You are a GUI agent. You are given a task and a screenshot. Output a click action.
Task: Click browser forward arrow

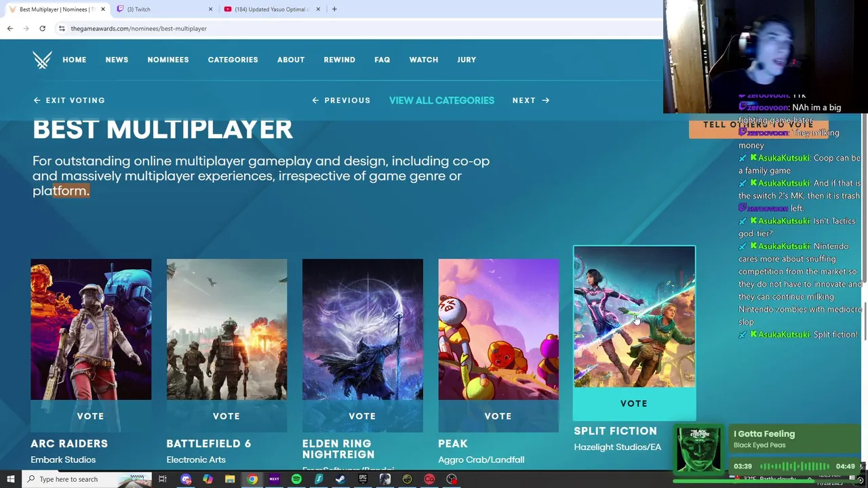coord(26,28)
